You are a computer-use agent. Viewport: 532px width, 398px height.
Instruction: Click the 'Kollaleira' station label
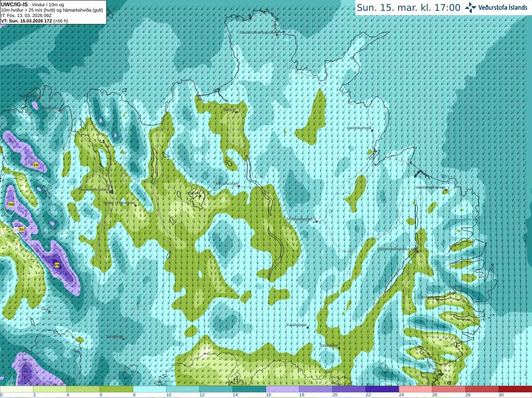(429, 297)
